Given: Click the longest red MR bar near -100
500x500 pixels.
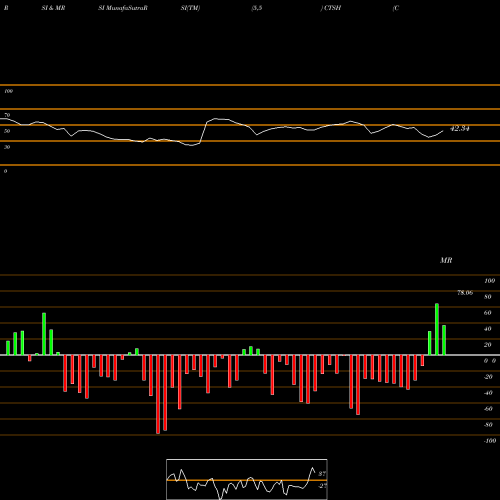Looking at the screenshot, I should [x=158, y=394].
